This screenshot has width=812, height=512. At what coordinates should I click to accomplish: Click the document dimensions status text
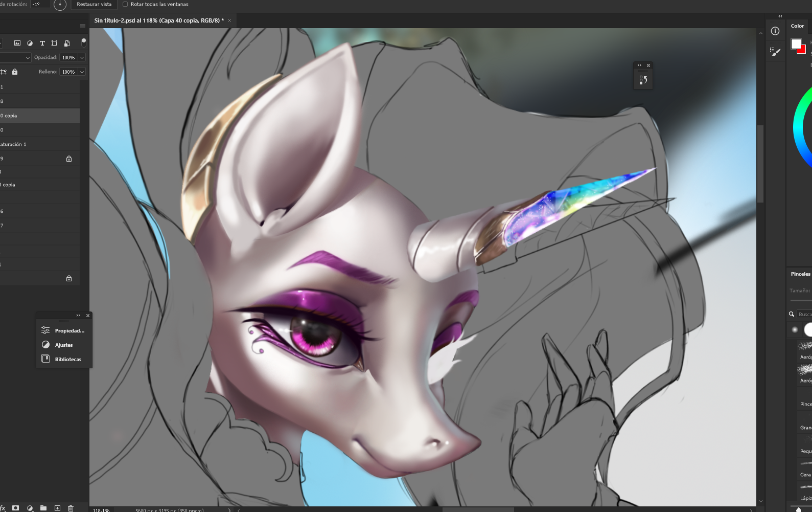point(170,510)
